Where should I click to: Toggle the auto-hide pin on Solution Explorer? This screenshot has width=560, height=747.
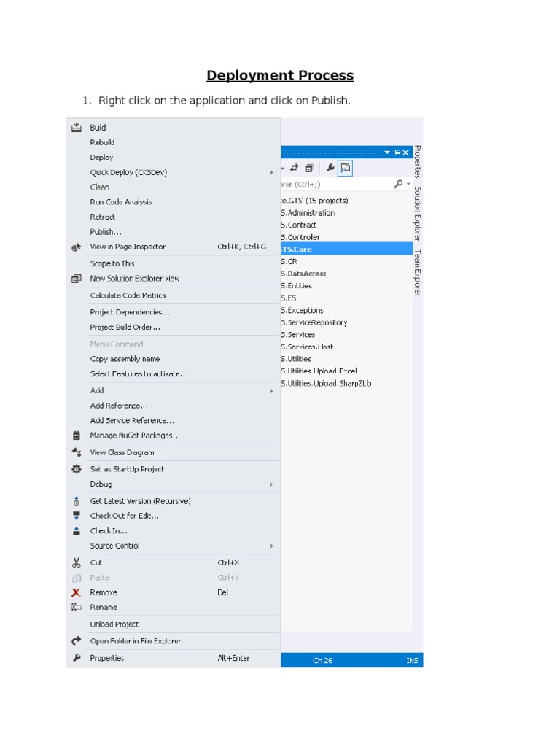coord(396,152)
